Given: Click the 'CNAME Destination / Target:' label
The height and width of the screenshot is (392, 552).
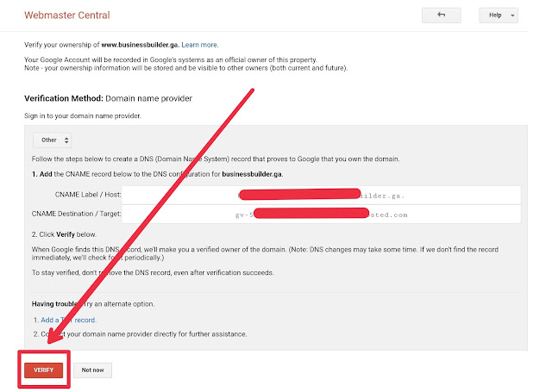Looking at the screenshot, I should point(76,214).
